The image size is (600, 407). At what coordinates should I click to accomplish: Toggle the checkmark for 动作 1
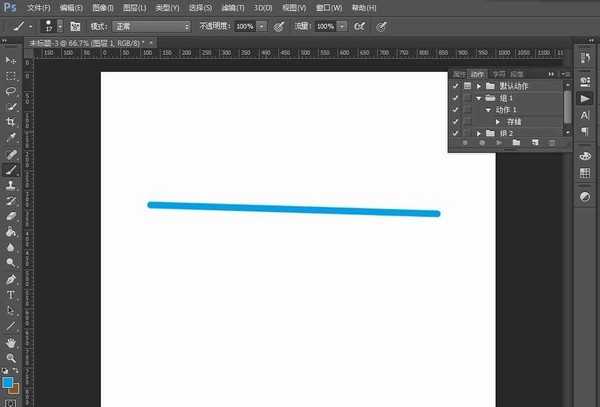(x=455, y=110)
